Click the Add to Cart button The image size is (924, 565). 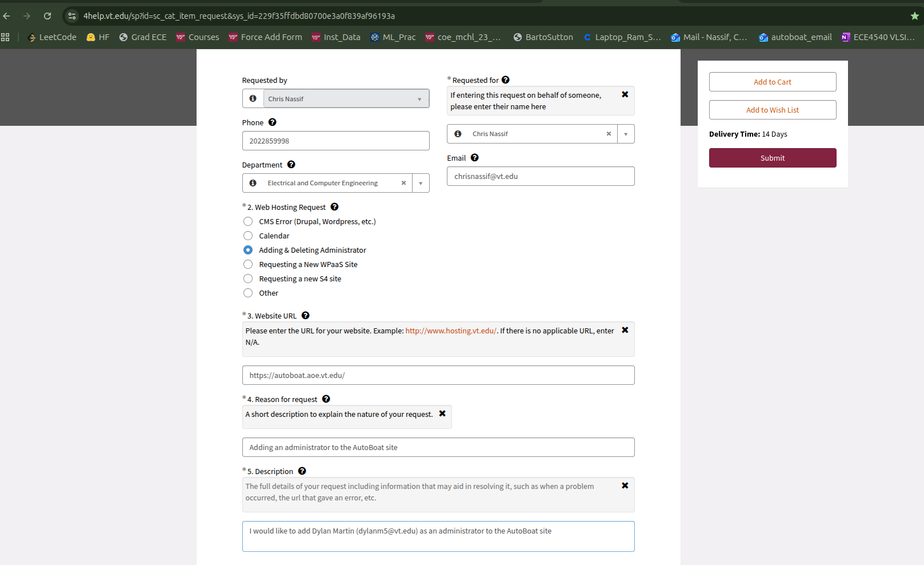pos(772,82)
